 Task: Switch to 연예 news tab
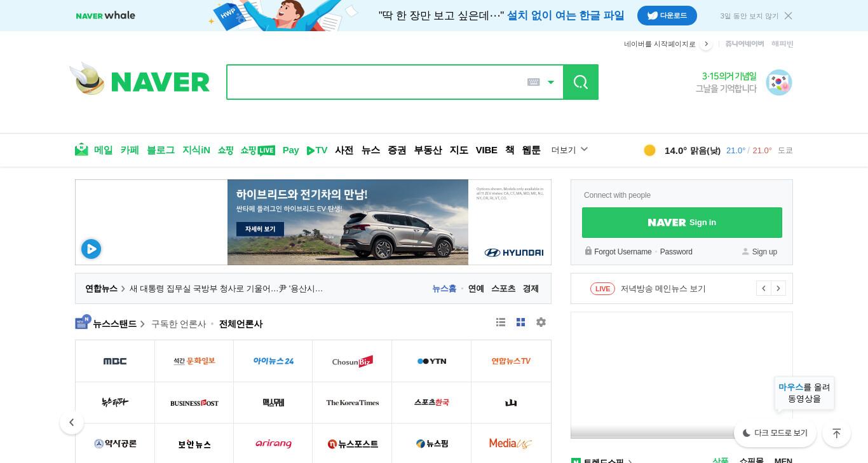point(476,289)
